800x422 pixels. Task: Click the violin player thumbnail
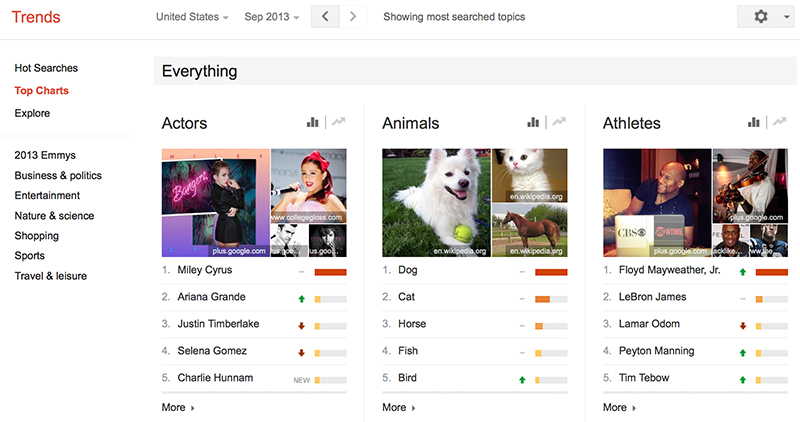750,186
